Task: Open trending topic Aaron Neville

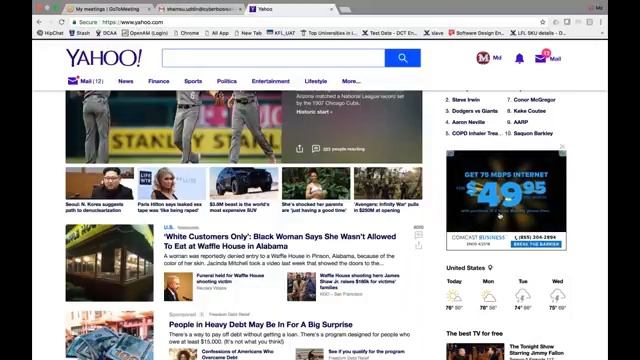Action: coord(468,122)
